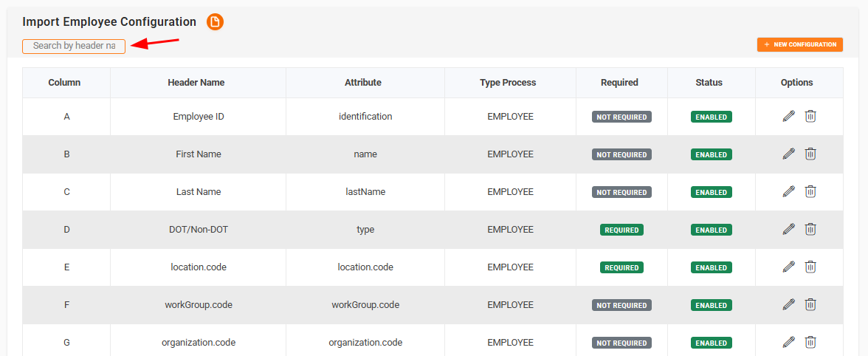Edit the First Name configuration row
This screenshot has height=356, width=868.
(788, 154)
